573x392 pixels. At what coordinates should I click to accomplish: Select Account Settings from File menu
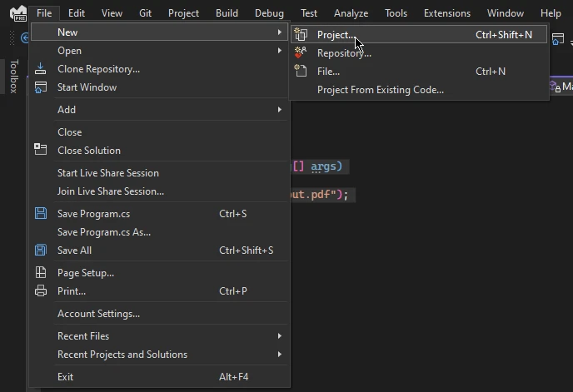point(98,314)
